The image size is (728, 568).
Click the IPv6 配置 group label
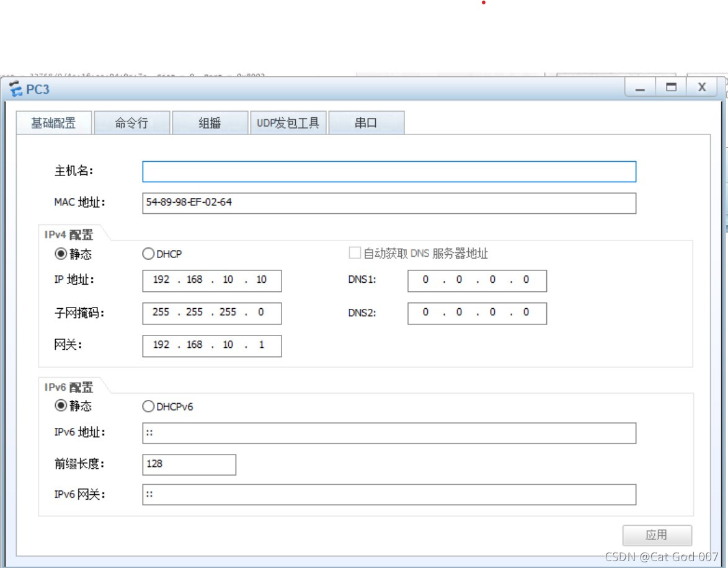pos(69,388)
